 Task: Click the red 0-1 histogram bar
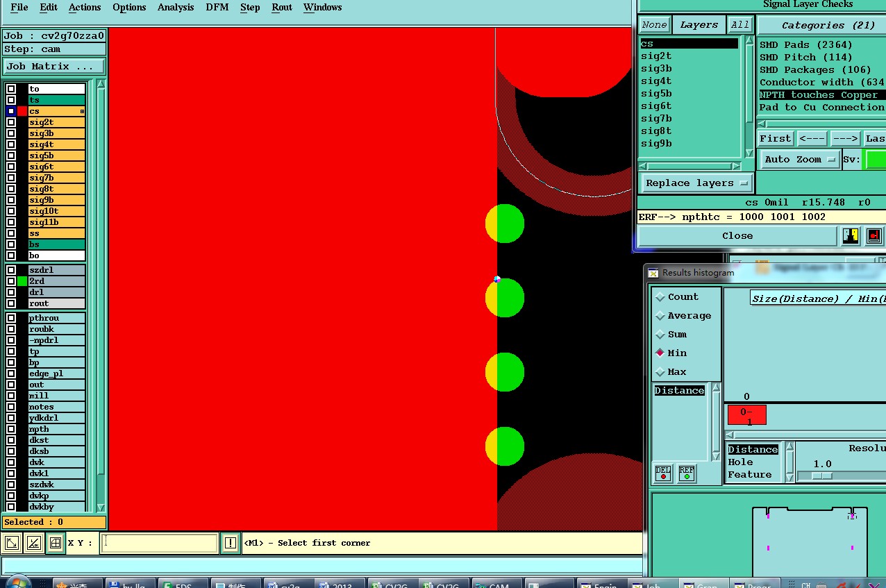pyautogui.click(x=747, y=415)
